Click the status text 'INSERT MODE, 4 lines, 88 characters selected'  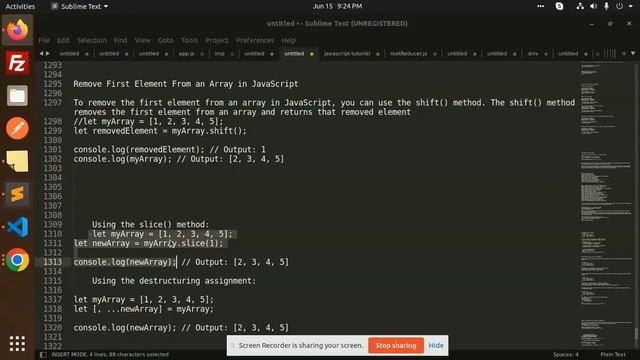110,354
